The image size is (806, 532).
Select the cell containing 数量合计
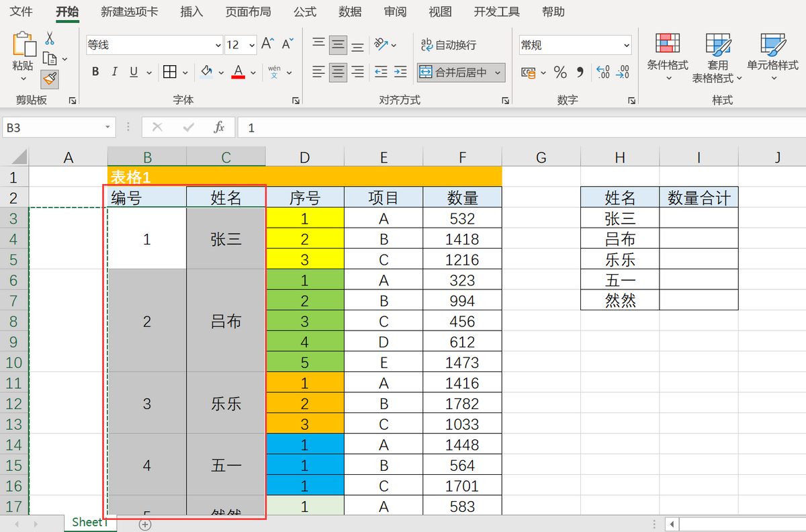(699, 197)
